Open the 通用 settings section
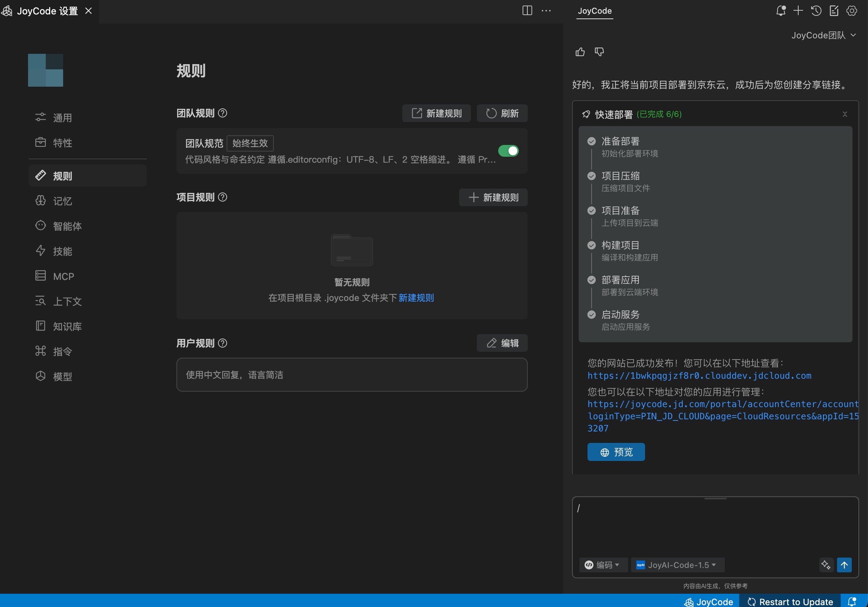This screenshot has height=607, width=868. (x=88, y=118)
